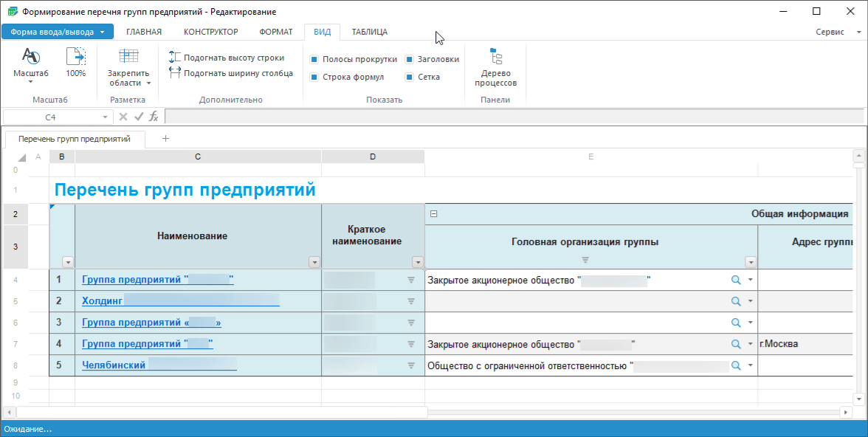Screen dimensions: 868x437
Task: Open dropdown arrow in the г.Москва row organization cell
Action: [x=751, y=344]
